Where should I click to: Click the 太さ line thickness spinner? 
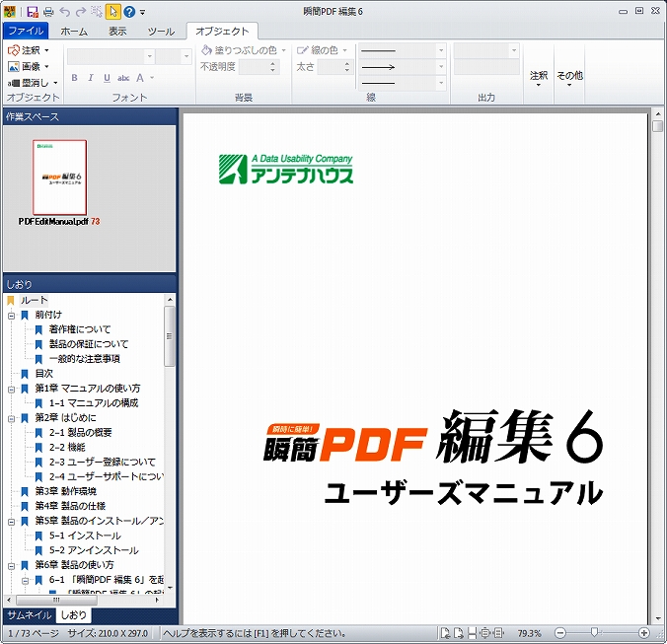pos(334,67)
